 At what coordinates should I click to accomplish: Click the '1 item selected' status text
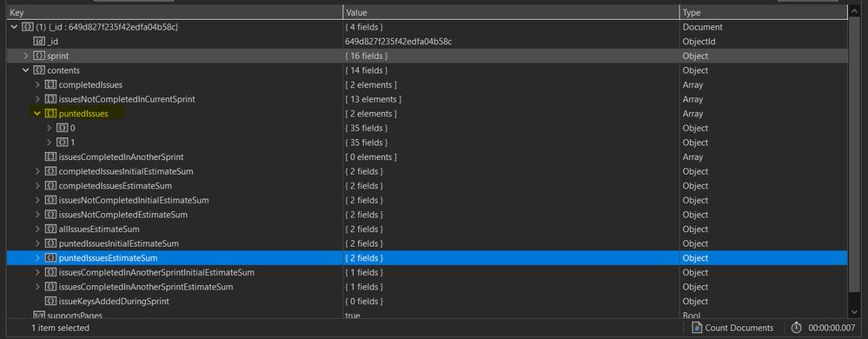click(60, 328)
